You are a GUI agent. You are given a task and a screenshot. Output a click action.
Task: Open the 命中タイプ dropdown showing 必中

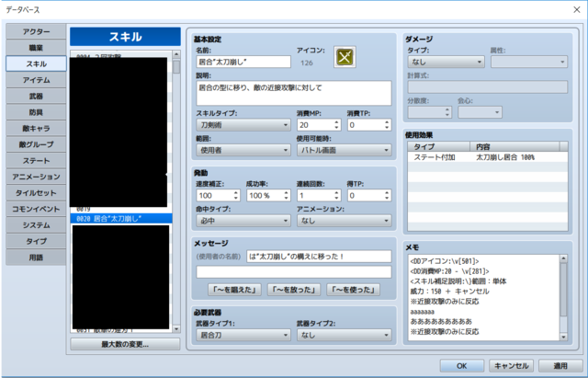point(243,221)
